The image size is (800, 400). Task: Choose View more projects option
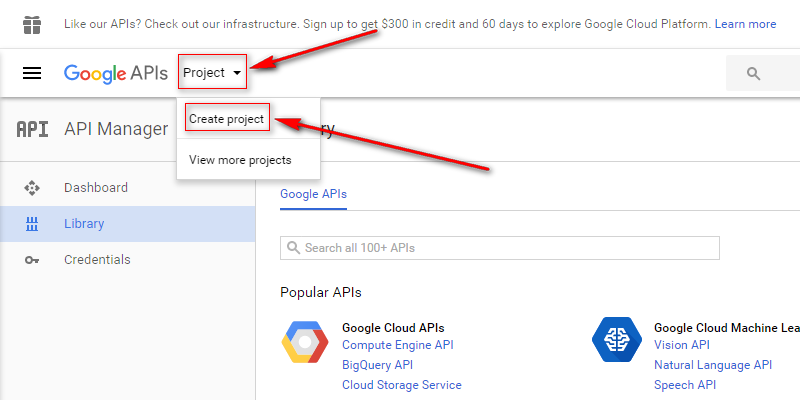click(x=240, y=160)
